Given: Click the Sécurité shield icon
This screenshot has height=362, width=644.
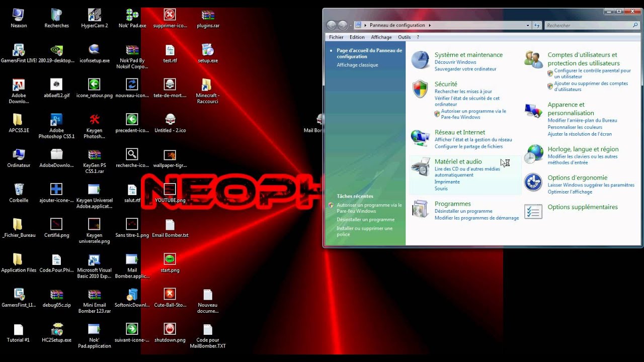Looking at the screenshot, I should [x=420, y=89].
